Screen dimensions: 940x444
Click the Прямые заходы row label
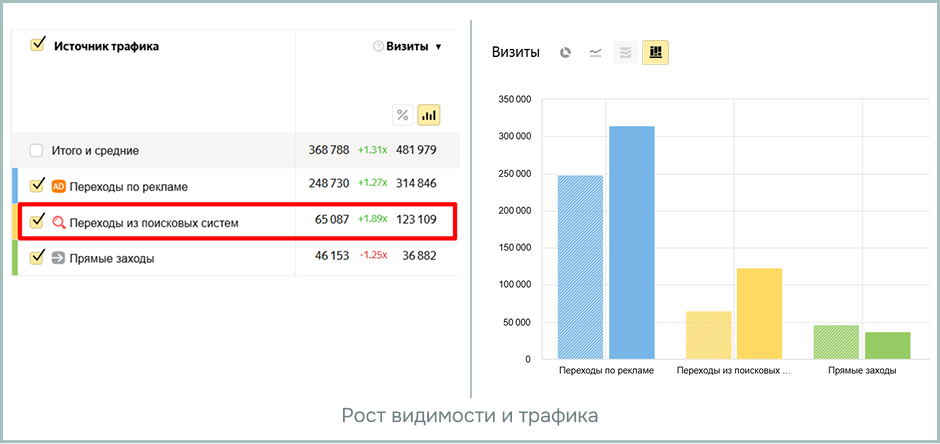111,258
